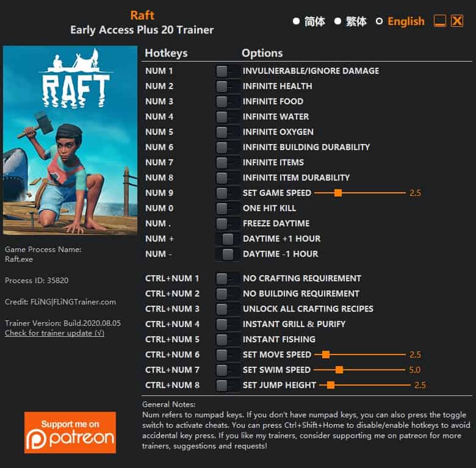476x468 pixels.
Task: Click the Game Speed slider handle
Action: tap(338, 193)
